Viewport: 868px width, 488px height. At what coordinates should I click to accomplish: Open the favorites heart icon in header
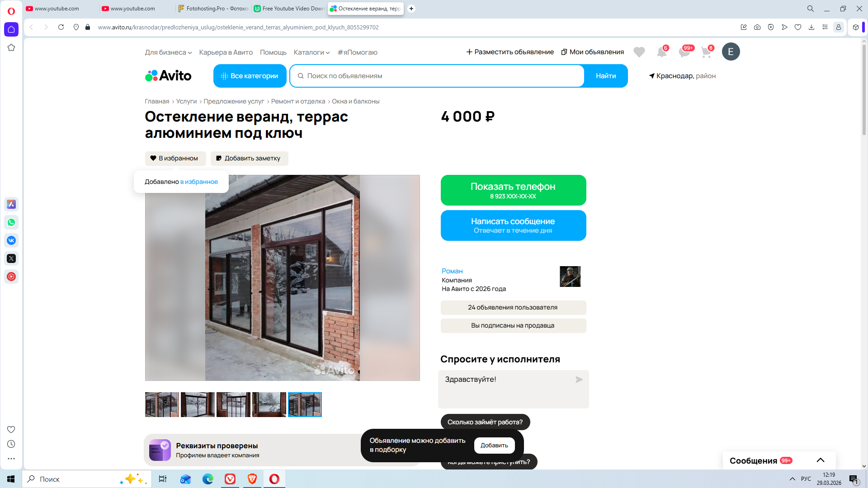coord(639,52)
